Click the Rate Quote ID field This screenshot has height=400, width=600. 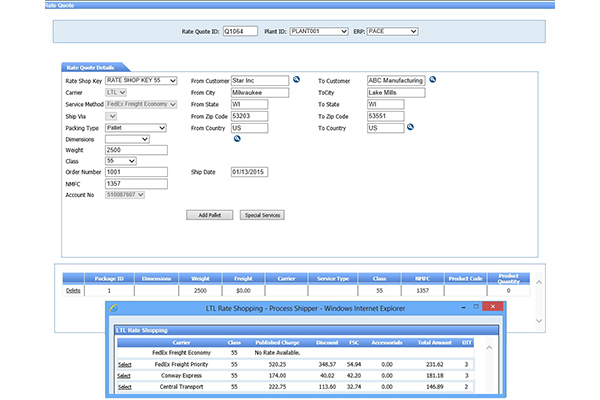240,31
